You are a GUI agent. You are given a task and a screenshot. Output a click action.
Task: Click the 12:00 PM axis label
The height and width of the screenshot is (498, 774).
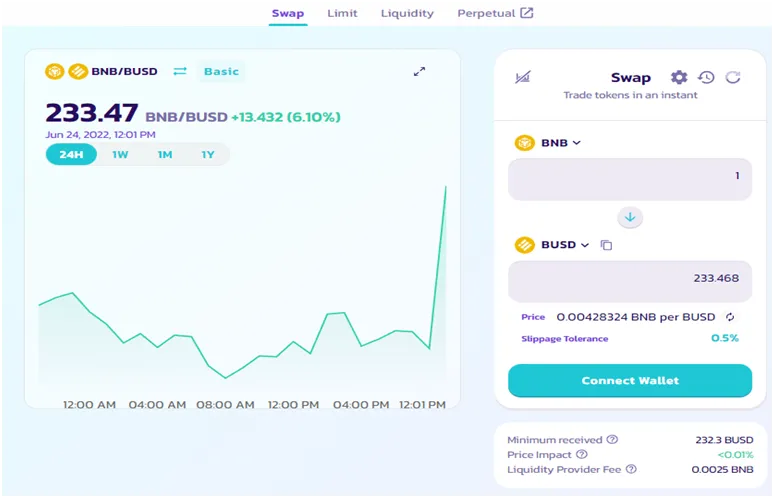coord(293,405)
